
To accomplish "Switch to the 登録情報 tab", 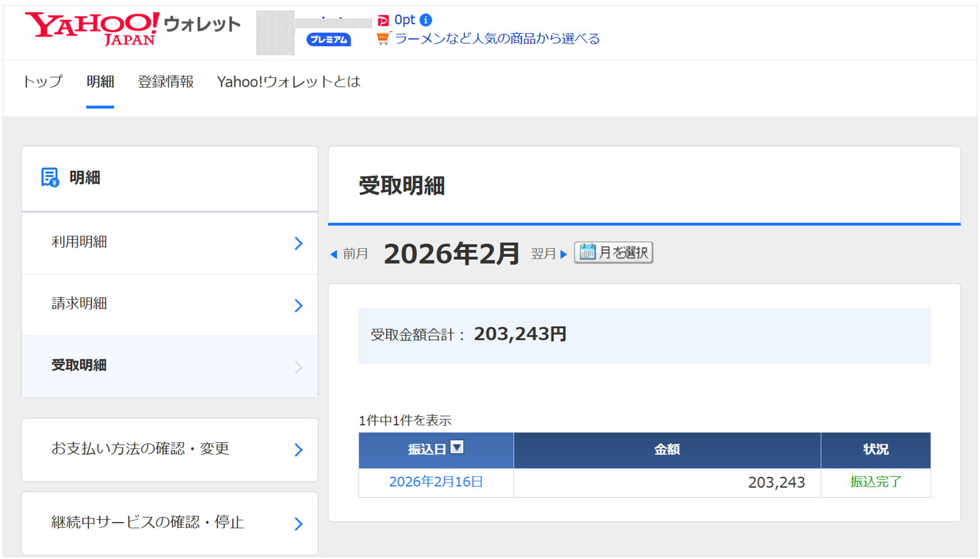I will click(165, 82).
